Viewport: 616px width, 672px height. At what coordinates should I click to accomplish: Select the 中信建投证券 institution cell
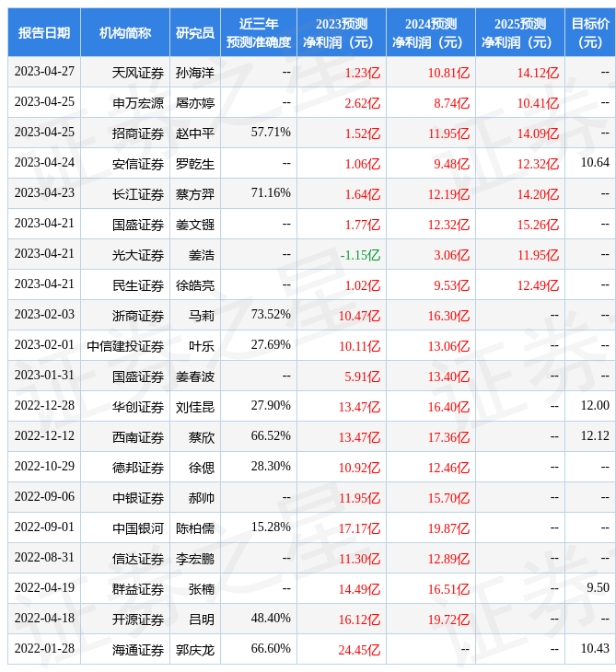[x=125, y=346]
